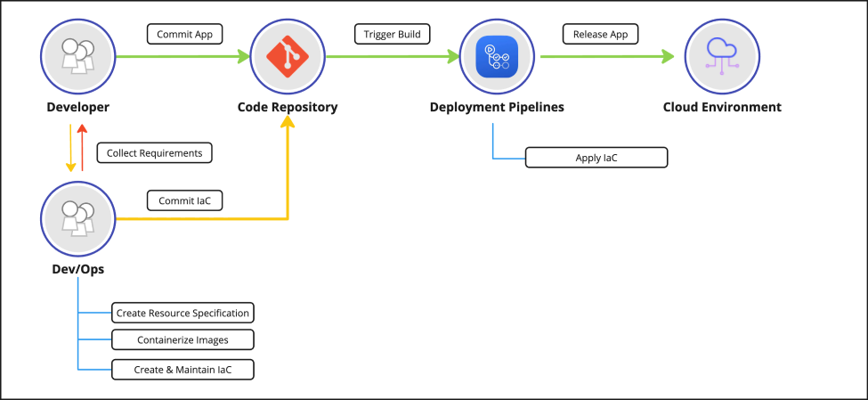The image size is (868, 400).
Task: Open the Deployment Pipelines icon
Action: [496, 56]
